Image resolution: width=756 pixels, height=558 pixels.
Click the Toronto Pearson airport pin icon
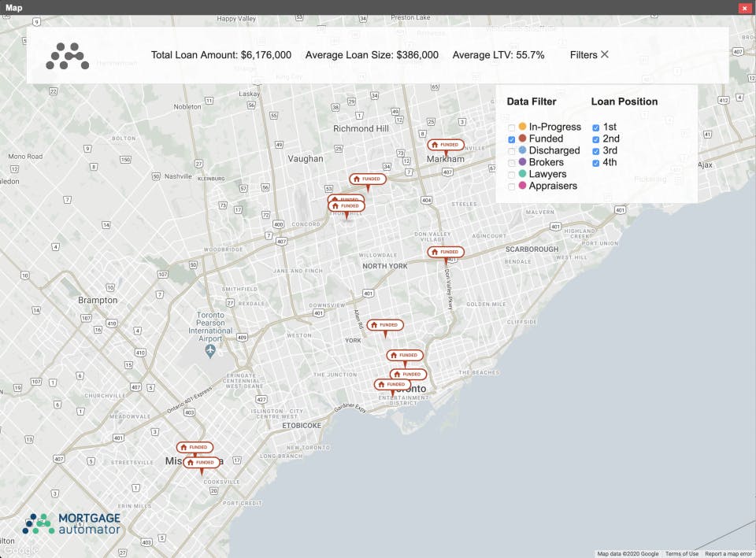point(209,351)
